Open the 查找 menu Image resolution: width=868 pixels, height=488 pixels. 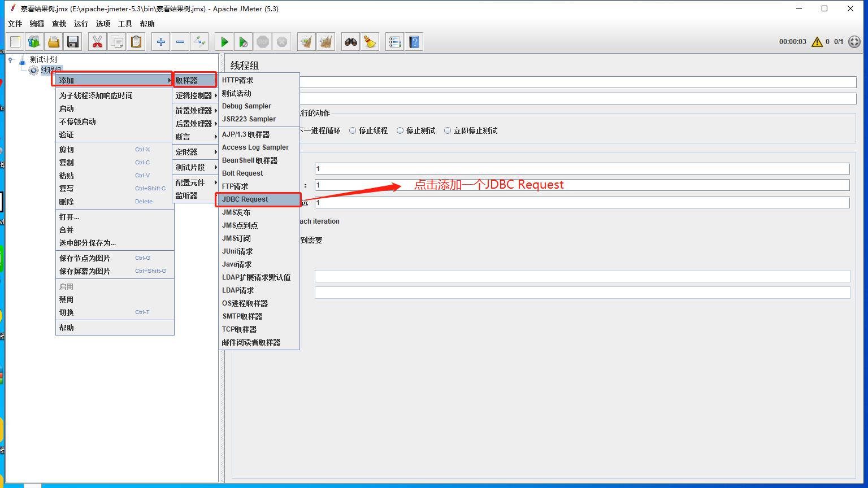point(59,24)
